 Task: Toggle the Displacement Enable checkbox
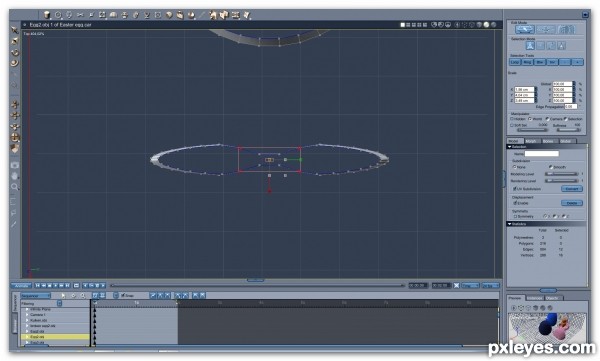point(515,203)
